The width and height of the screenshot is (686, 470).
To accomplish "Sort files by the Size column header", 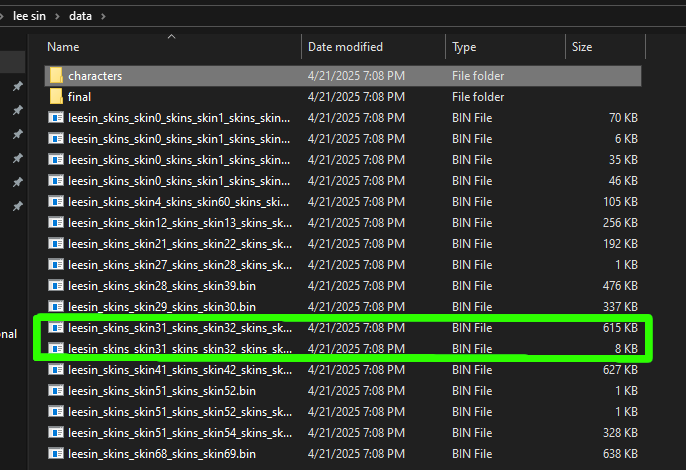I will [582, 47].
